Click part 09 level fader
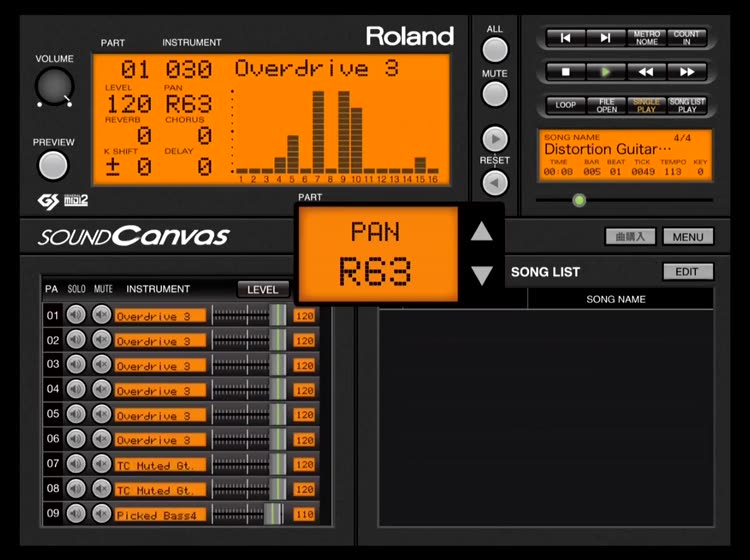Screen dimensions: 750x560 [x=273, y=514]
